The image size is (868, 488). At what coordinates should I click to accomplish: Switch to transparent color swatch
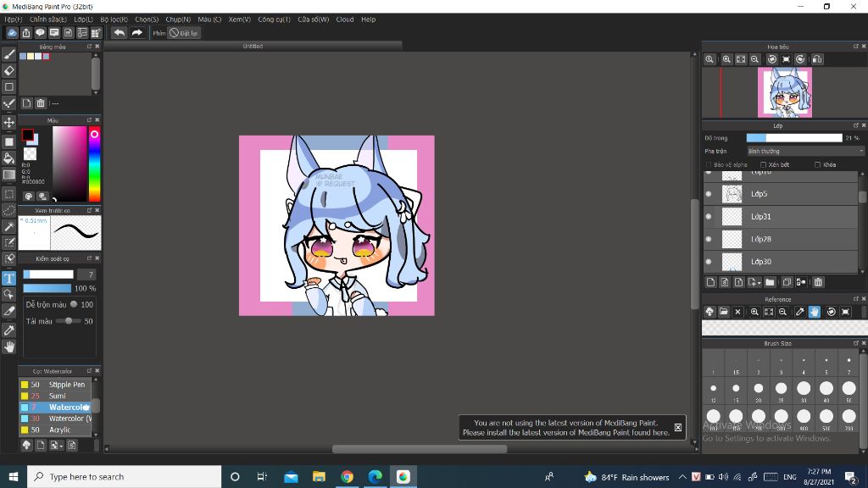[x=30, y=153]
